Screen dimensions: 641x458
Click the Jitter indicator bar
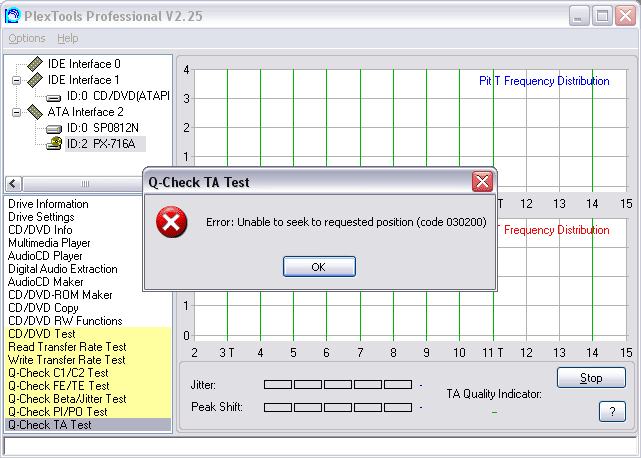click(x=338, y=384)
